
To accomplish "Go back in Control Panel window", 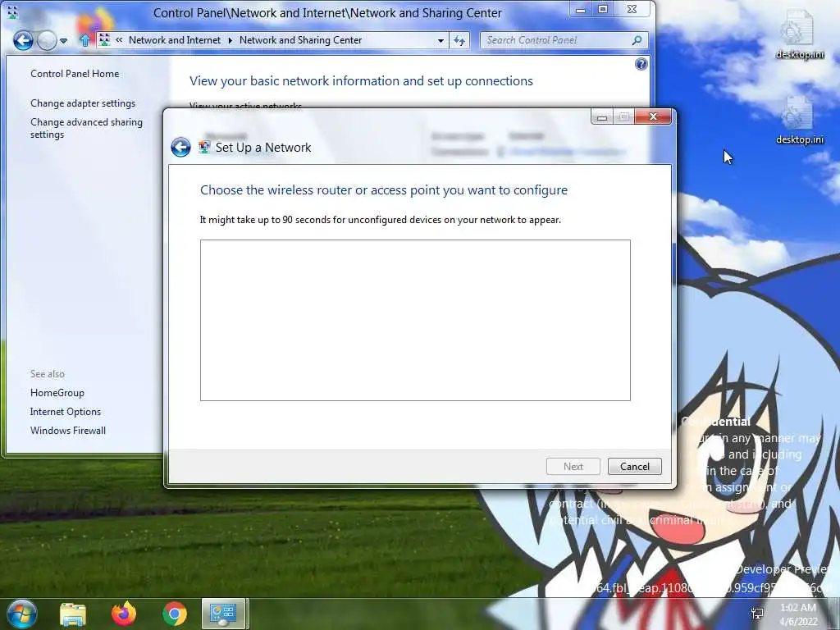I will 23,40.
